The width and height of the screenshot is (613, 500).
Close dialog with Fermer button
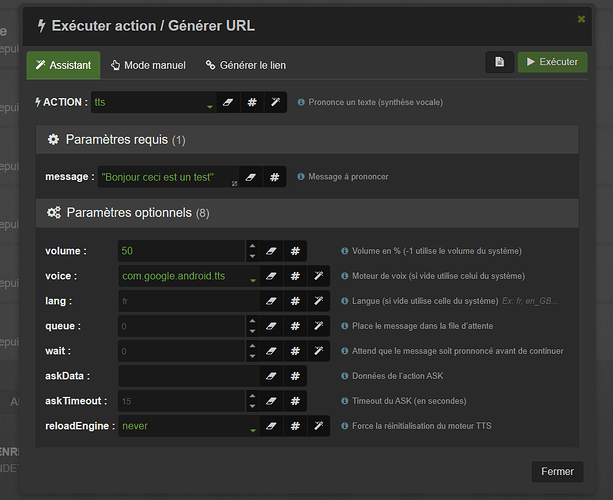pos(557,471)
